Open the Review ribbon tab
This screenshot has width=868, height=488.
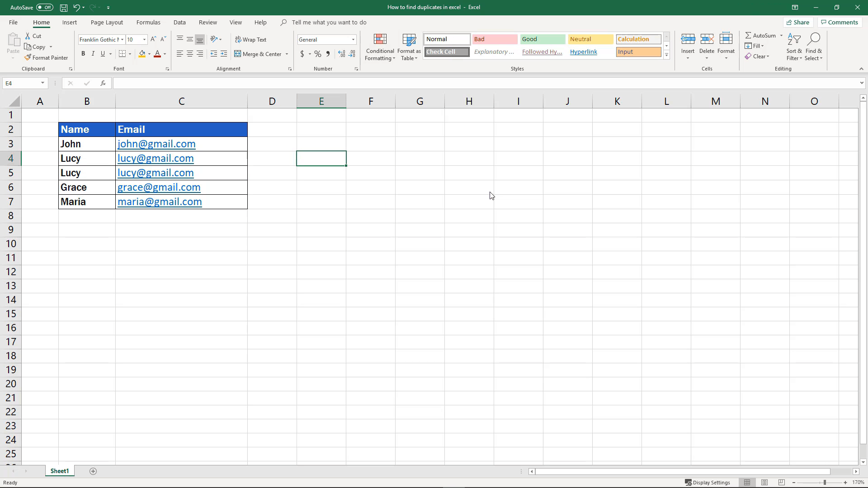(x=208, y=22)
